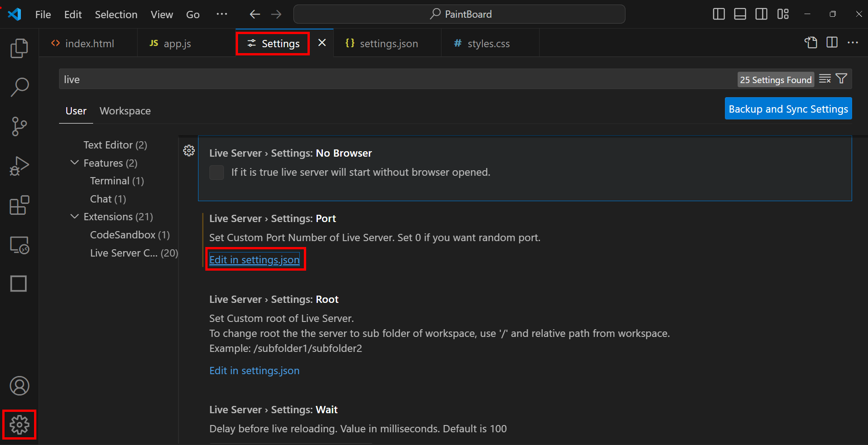Select Live Server C... (20) tree item
Screen dimensions: 868x445
[134, 253]
